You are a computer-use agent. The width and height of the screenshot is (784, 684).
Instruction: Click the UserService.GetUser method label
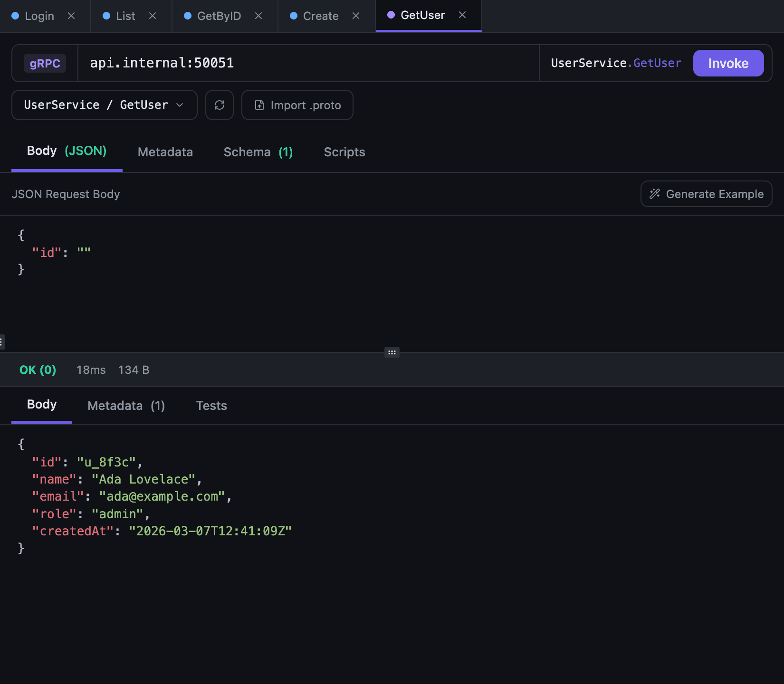616,63
